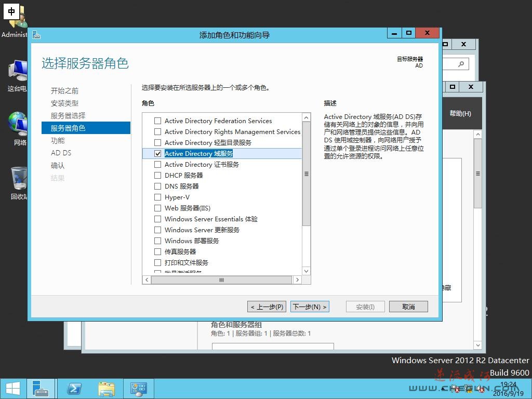Check the DHCP 服务器 role
Viewport: 532px width, 399px height.
[157, 175]
